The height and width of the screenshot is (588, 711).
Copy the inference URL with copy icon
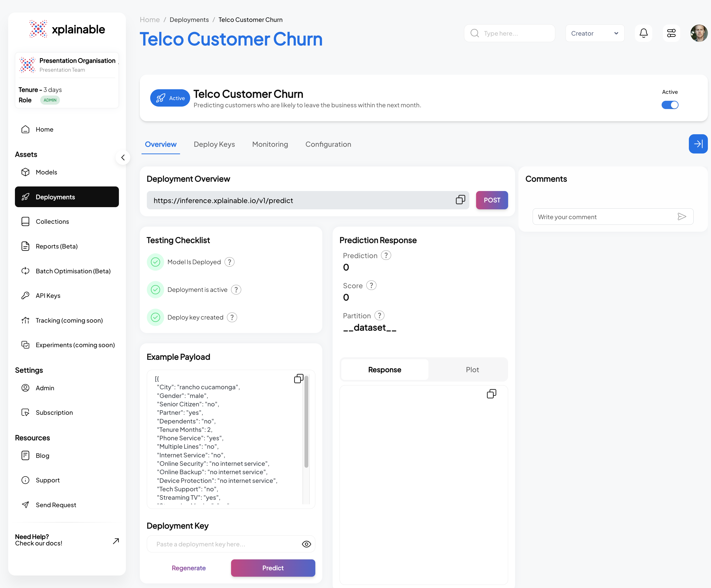point(460,200)
